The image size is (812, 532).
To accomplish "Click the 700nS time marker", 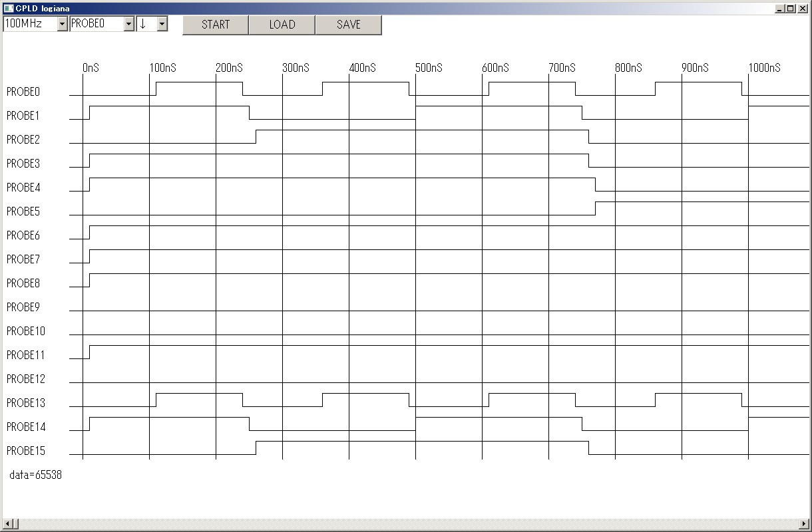I will (562, 68).
